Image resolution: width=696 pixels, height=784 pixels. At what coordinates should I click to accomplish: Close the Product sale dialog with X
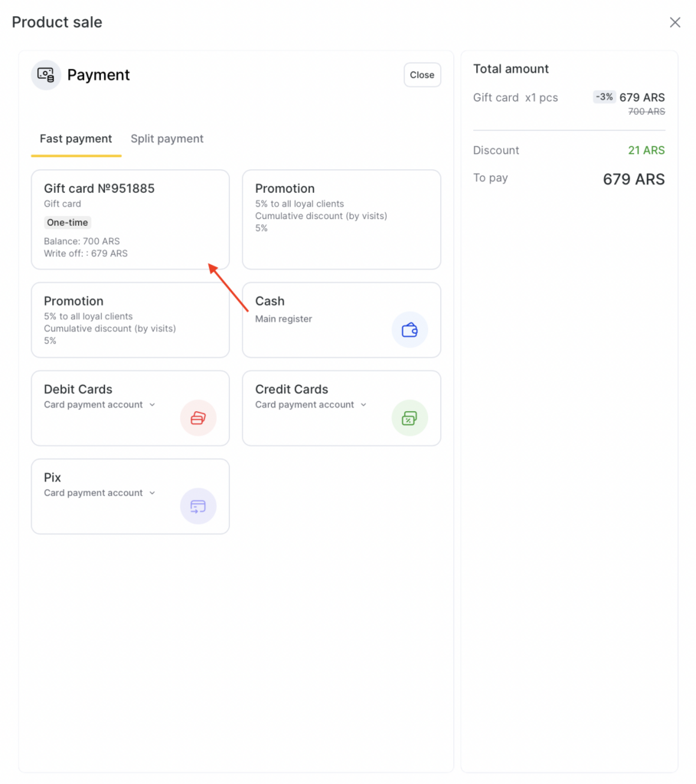675,22
